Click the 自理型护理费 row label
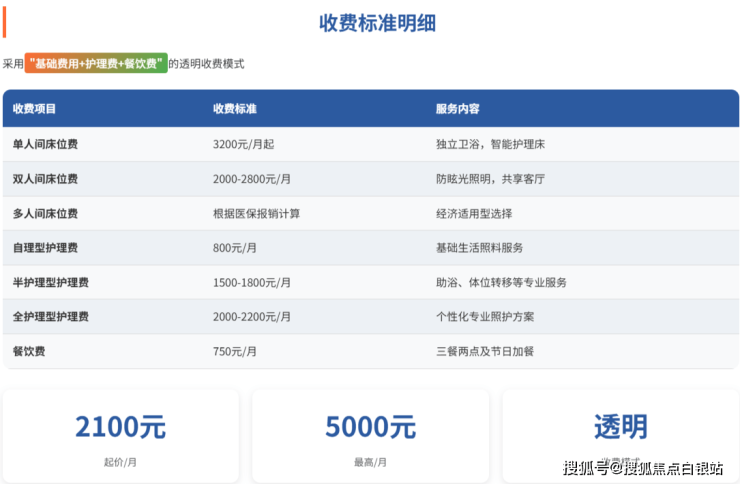The height and width of the screenshot is (484, 740). 45,247
